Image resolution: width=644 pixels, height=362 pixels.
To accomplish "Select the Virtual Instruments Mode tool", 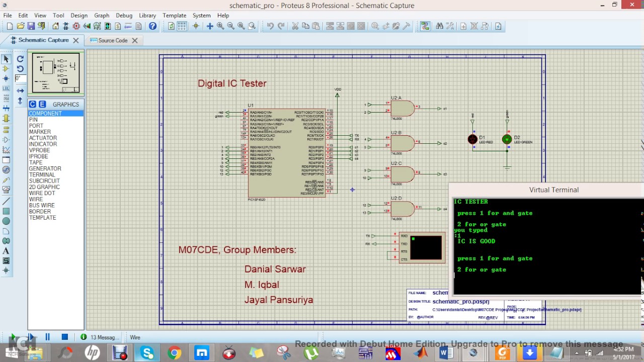I will click(6, 190).
